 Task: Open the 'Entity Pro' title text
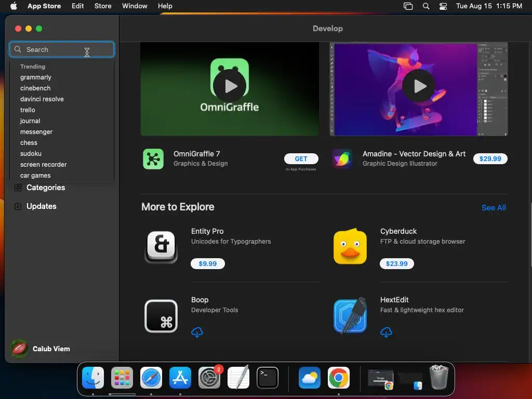(x=207, y=231)
